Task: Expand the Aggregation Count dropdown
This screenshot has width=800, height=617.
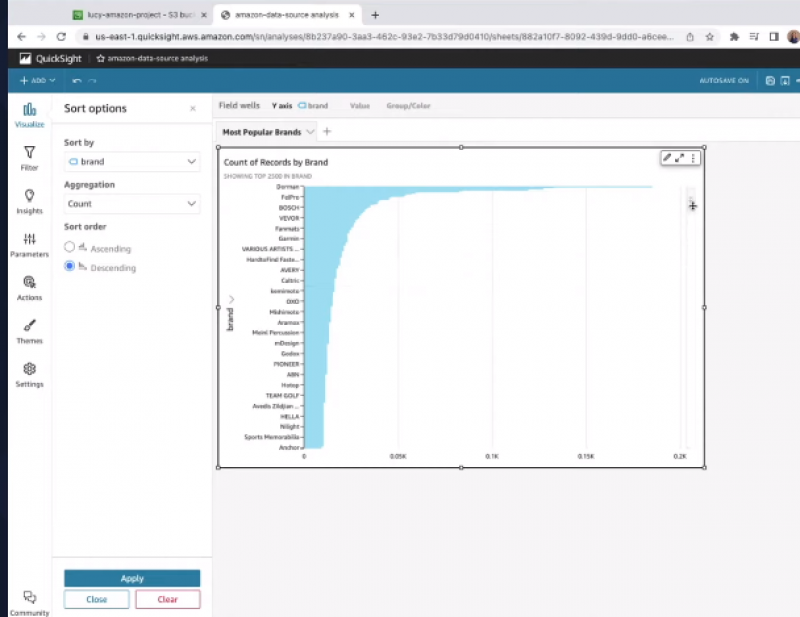Action: coord(132,204)
